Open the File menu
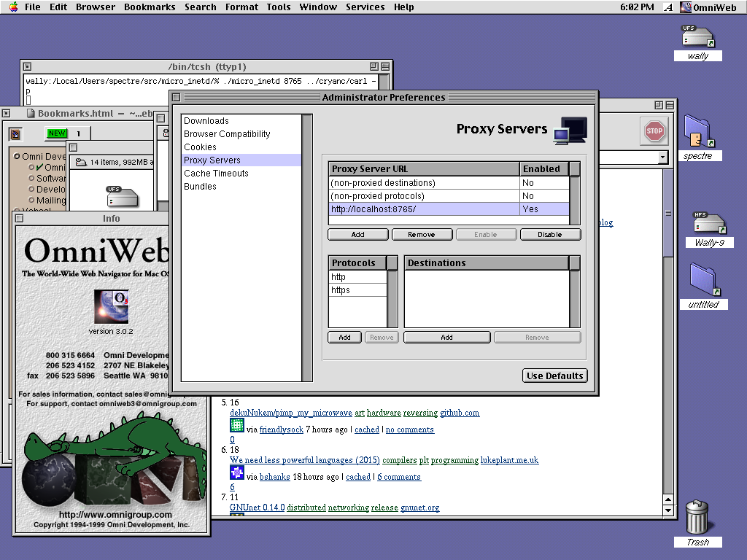The width and height of the screenshot is (747, 560). tap(32, 7)
